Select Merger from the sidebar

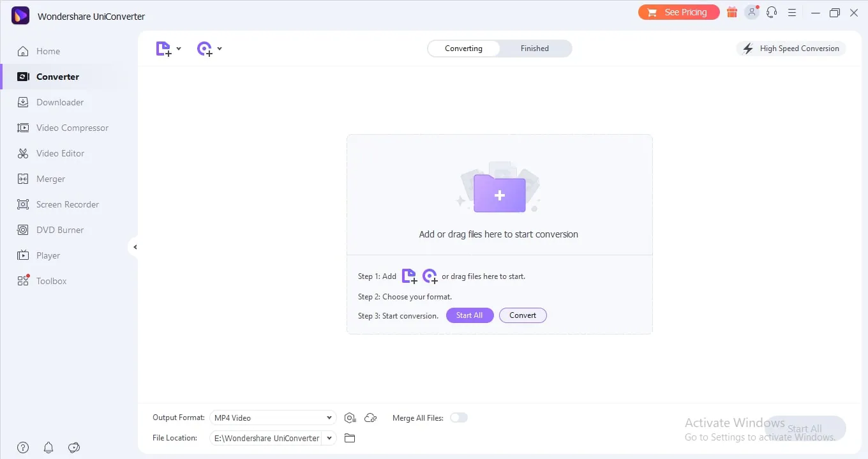click(x=41, y=179)
